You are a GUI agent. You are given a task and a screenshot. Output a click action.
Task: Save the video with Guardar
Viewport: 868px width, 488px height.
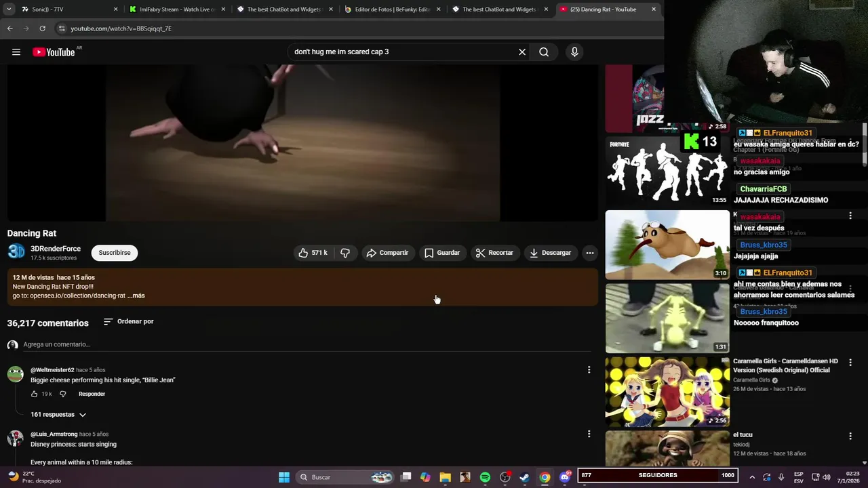pyautogui.click(x=442, y=253)
